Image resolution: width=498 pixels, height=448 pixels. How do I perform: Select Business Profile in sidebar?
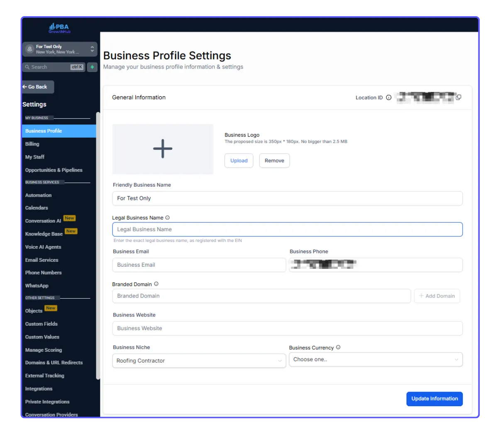[x=59, y=131]
